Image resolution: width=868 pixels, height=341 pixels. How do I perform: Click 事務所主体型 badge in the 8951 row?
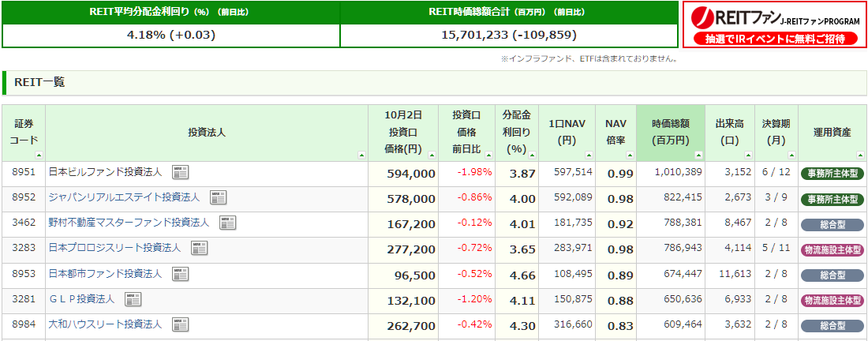(832, 174)
